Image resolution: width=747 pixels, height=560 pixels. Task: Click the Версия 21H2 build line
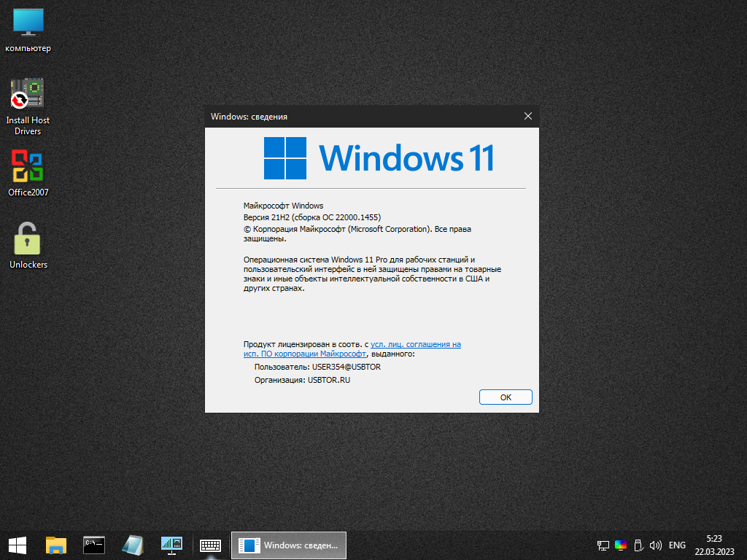(312, 217)
